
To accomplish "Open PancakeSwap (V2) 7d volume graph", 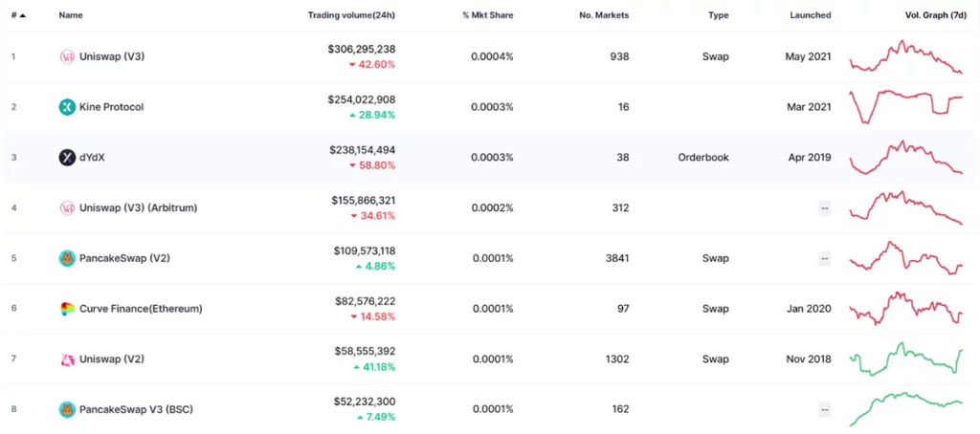I will tap(905, 258).
